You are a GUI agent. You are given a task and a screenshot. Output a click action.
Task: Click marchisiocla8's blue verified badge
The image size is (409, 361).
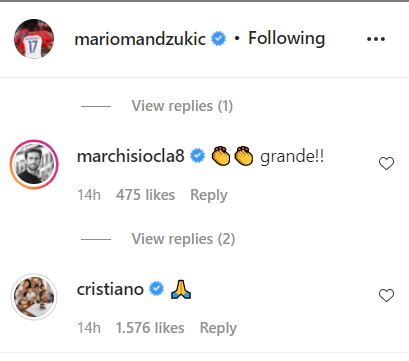coord(197,156)
